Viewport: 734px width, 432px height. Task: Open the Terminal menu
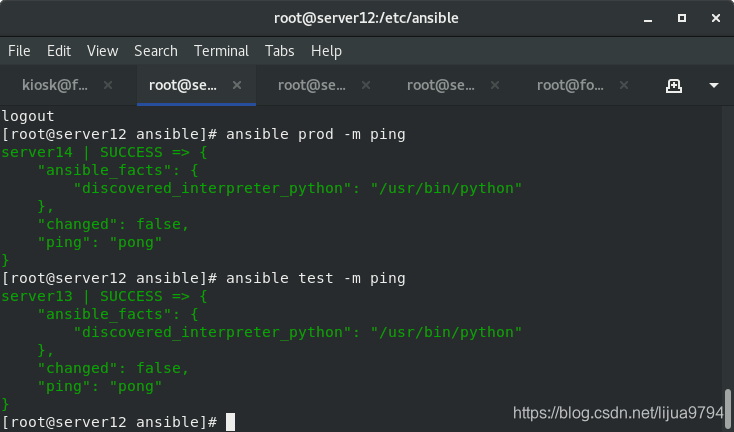[x=221, y=51]
